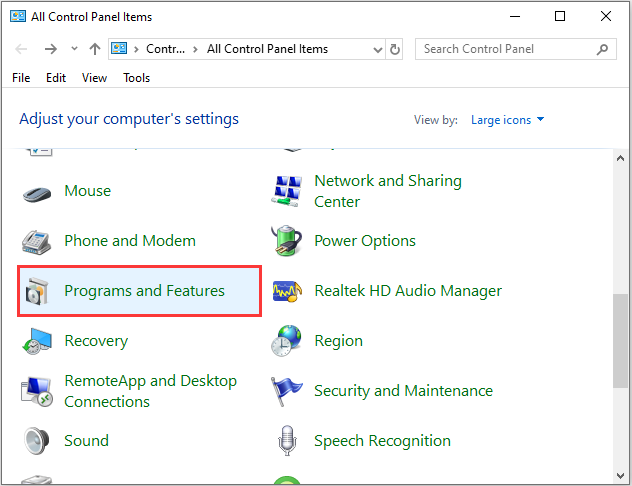Click the Power Options battery icon

[x=287, y=241]
